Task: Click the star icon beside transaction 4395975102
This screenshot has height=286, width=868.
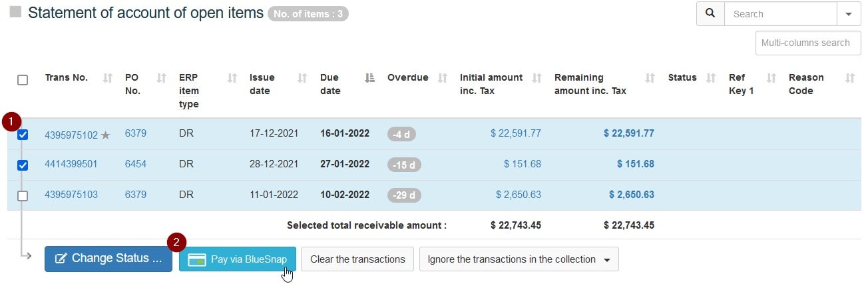Action: click(x=105, y=135)
